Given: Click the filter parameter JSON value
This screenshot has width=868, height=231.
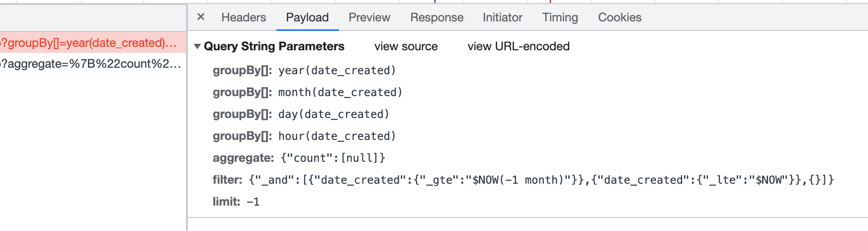Looking at the screenshot, I should [x=541, y=180].
